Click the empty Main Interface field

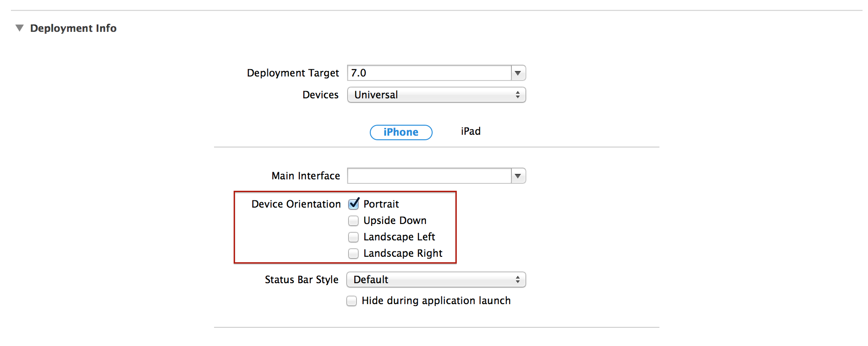tap(428, 176)
